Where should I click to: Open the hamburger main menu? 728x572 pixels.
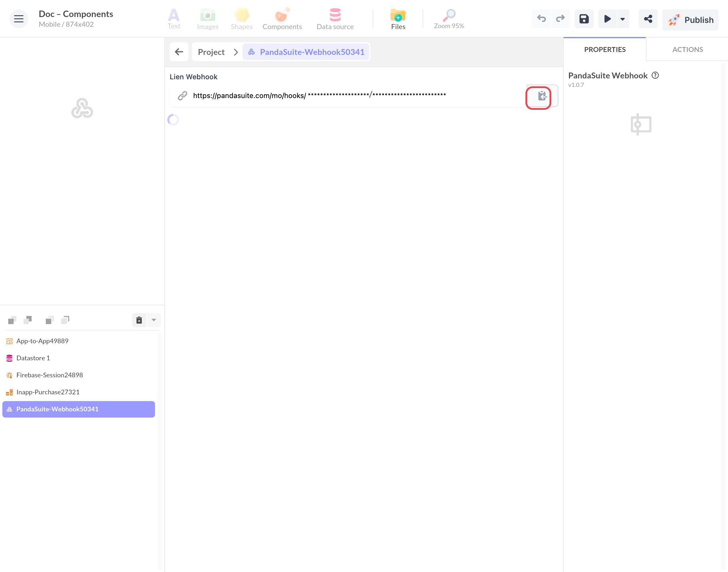19,19
